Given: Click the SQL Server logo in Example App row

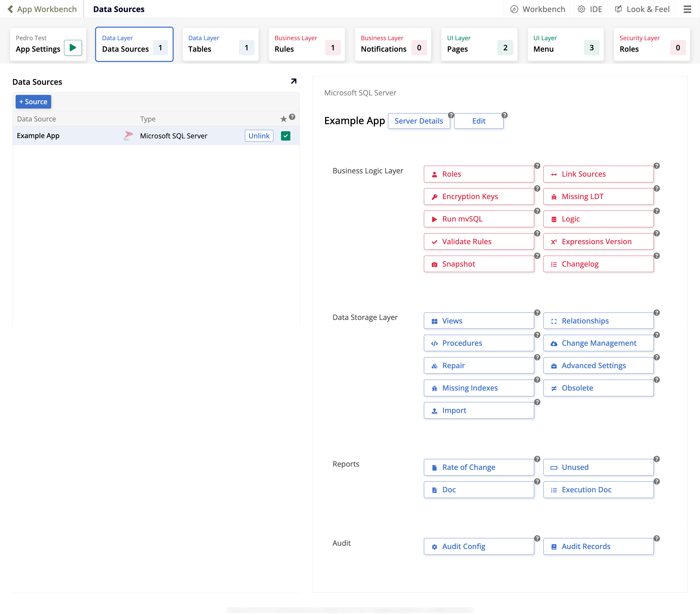Looking at the screenshot, I should pyautogui.click(x=128, y=136).
